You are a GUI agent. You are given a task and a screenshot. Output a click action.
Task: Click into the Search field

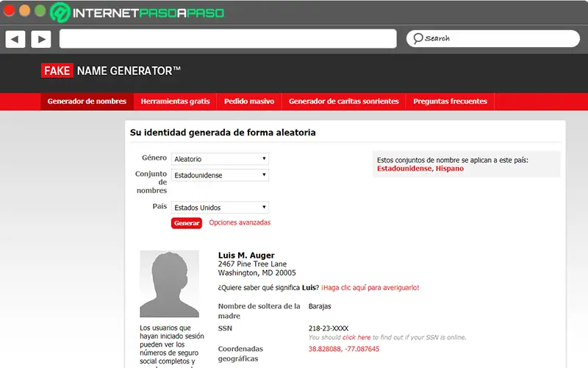click(493, 39)
